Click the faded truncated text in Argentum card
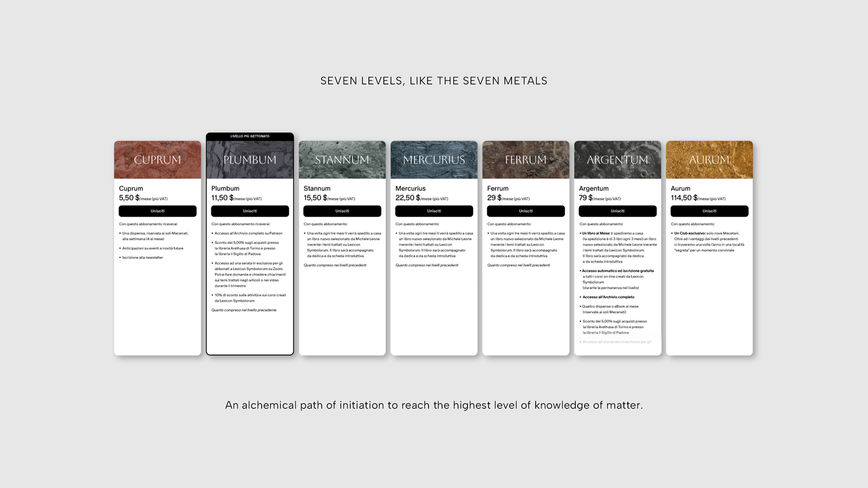 point(617,342)
